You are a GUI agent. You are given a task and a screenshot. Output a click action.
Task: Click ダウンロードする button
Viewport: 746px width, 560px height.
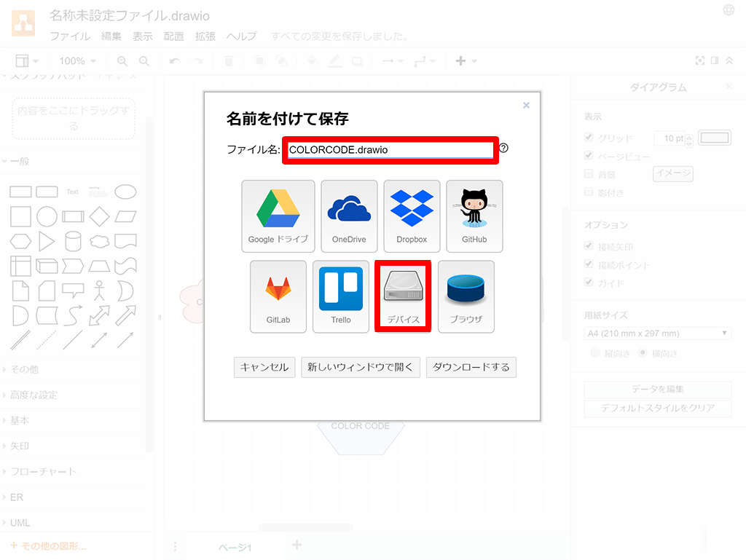click(471, 367)
